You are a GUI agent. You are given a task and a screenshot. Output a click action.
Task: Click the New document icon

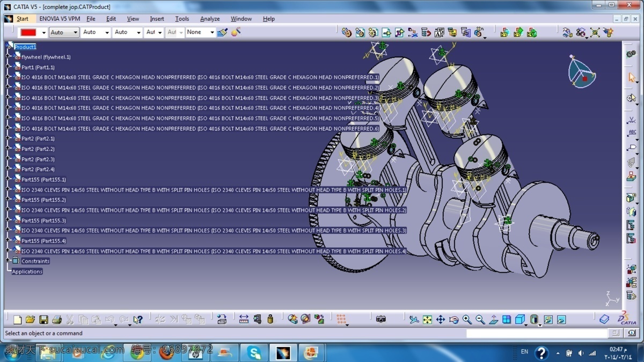click(x=17, y=320)
